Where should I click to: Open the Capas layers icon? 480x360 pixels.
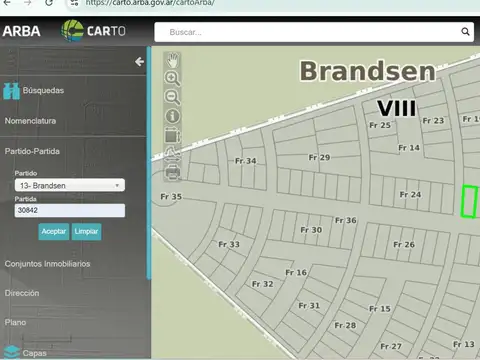pyautogui.click(x=12, y=352)
